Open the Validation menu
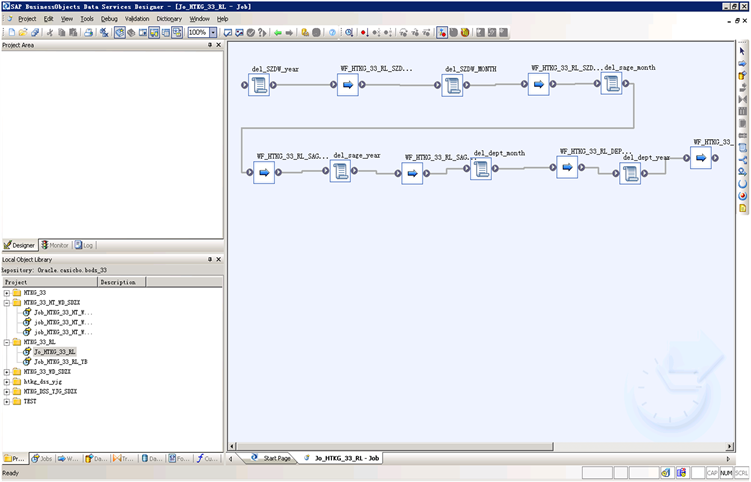The image size is (751, 482). tap(137, 19)
